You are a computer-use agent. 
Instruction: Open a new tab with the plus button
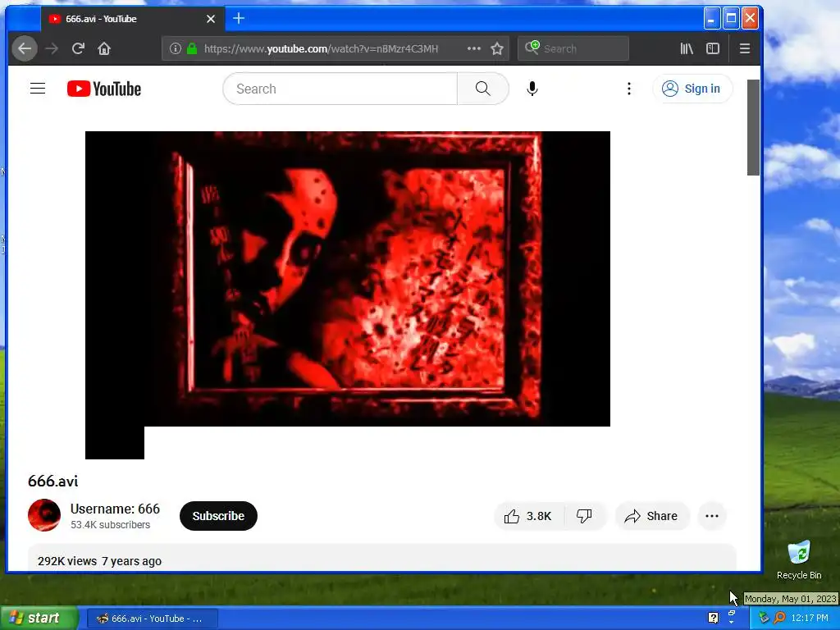coord(239,19)
